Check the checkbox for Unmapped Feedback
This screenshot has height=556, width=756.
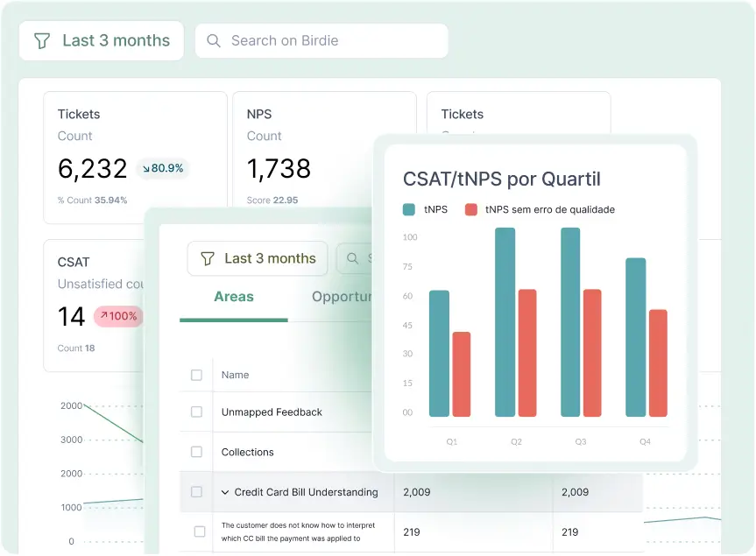(x=196, y=412)
